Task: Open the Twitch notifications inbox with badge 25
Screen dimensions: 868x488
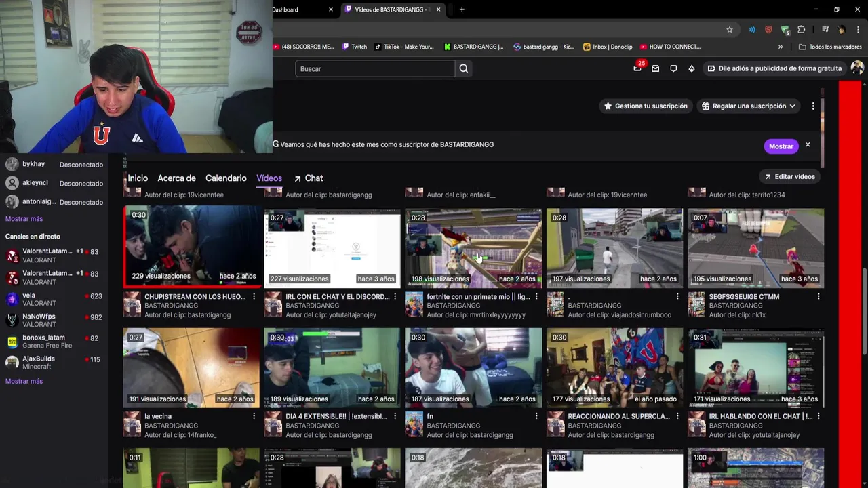Action: (x=637, y=68)
